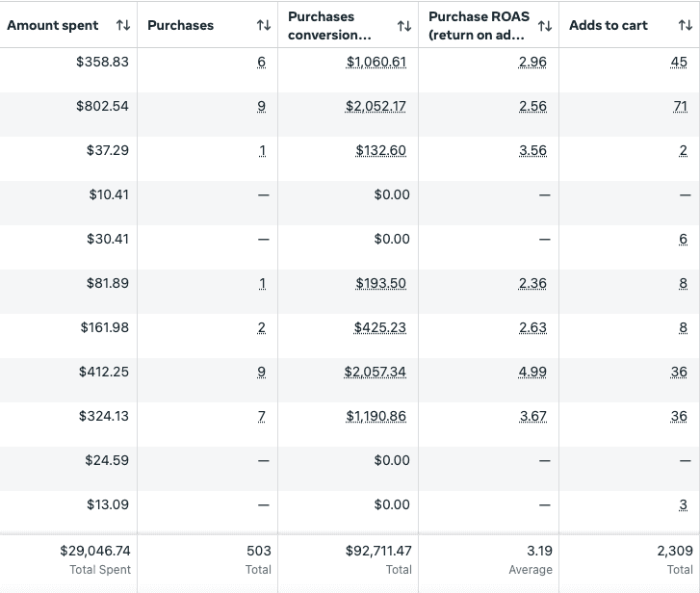700x593 pixels.
Task: Click the Purchases column sort arrows
Action: (x=263, y=25)
